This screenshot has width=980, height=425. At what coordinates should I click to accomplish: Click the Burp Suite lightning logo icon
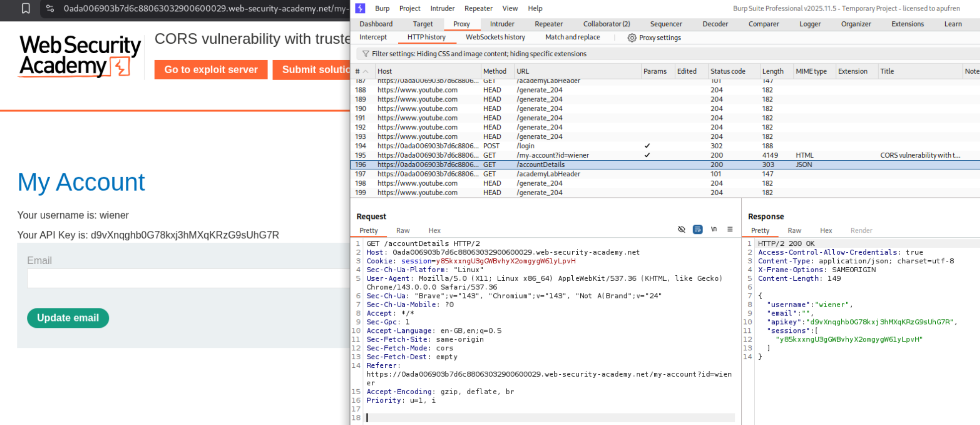360,8
